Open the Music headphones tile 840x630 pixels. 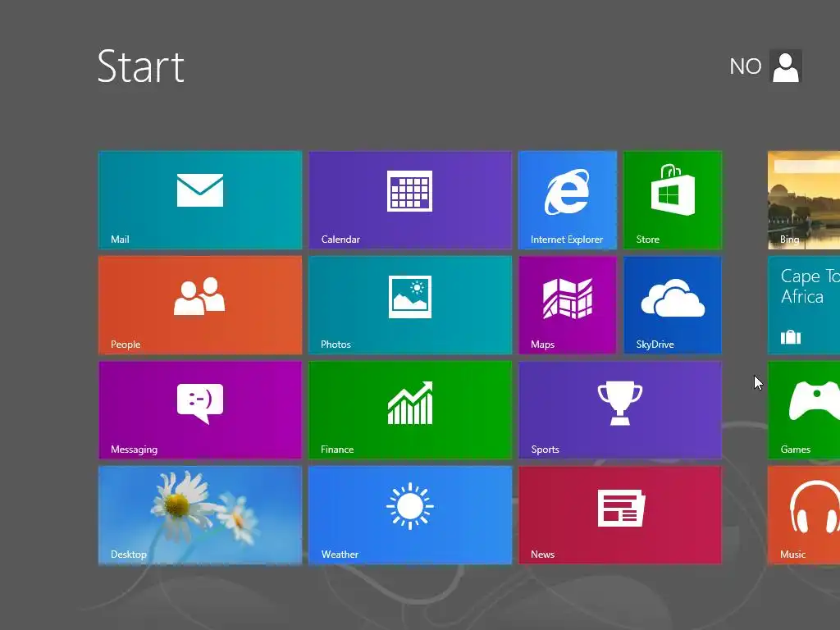(x=804, y=515)
